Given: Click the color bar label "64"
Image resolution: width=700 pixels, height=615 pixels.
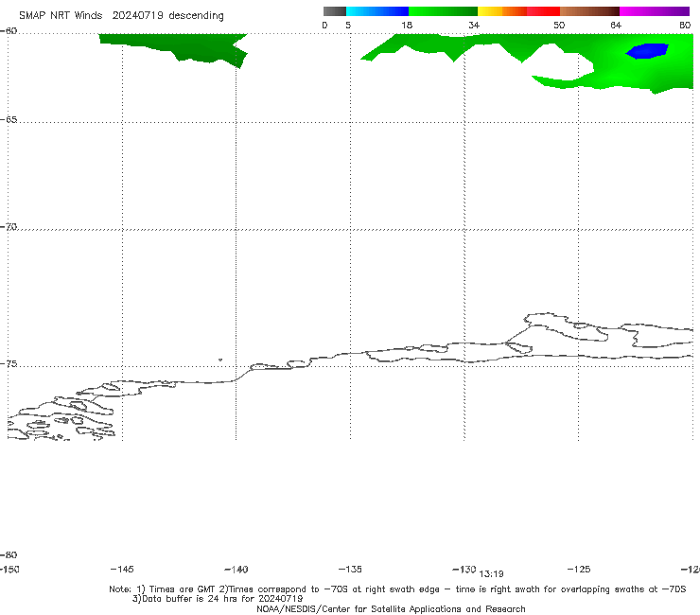Looking at the screenshot, I should click(616, 25).
